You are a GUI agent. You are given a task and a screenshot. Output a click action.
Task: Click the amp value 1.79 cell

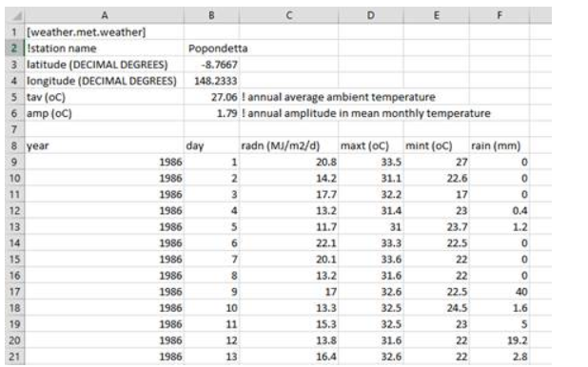pyautogui.click(x=211, y=113)
